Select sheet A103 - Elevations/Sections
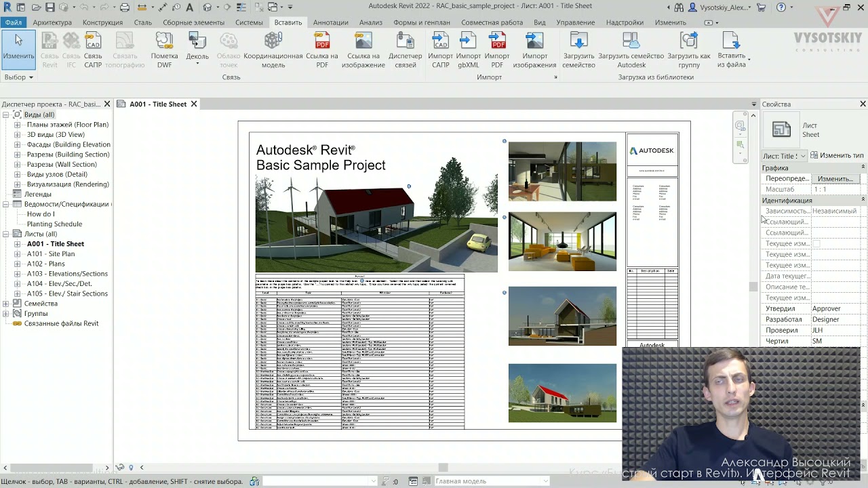 67,274
